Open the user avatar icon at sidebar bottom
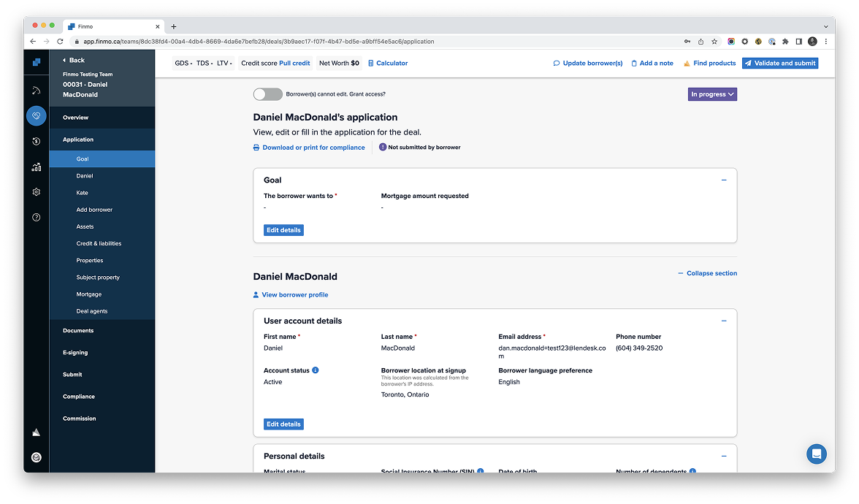Image resolution: width=859 pixels, height=504 pixels. (x=37, y=457)
